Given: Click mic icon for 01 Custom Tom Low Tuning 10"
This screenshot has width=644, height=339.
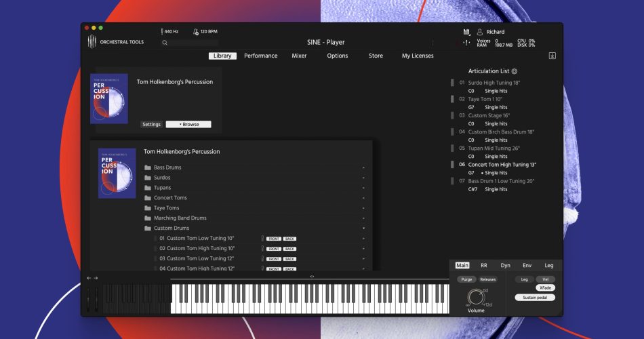Looking at the screenshot, I should 262,239.
